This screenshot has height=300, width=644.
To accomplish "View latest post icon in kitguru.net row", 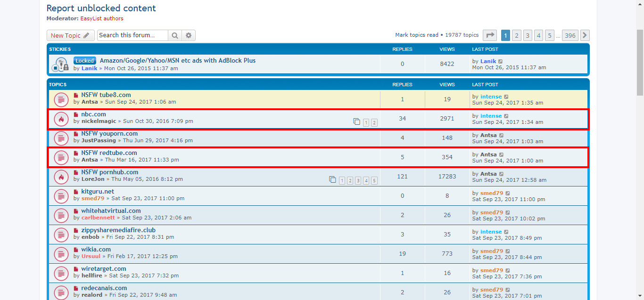I will click(508, 194).
